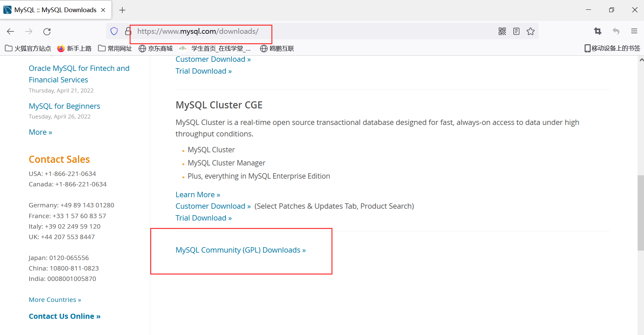
Task: Open Contact Us Online » link
Action: coord(65,316)
